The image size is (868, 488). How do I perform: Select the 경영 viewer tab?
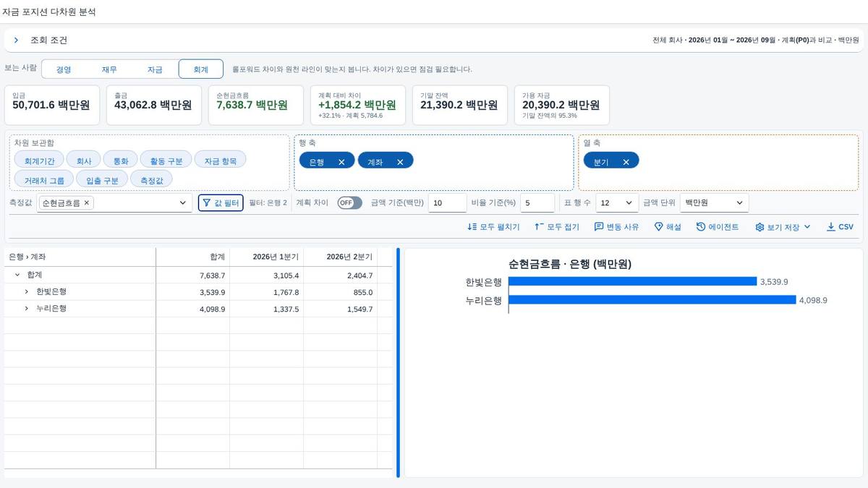pyautogui.click(x=64, y=69)
